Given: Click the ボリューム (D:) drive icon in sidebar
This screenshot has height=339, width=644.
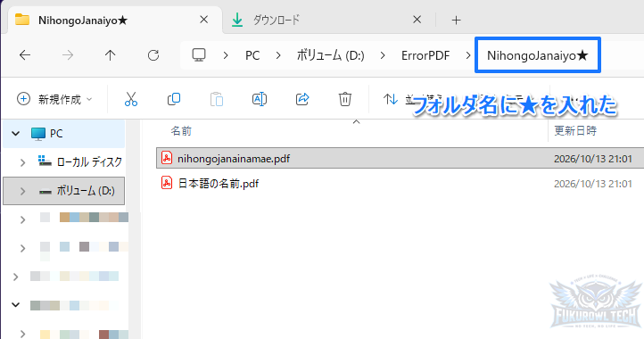Looking at the screenshot, I should pos(45,192).
